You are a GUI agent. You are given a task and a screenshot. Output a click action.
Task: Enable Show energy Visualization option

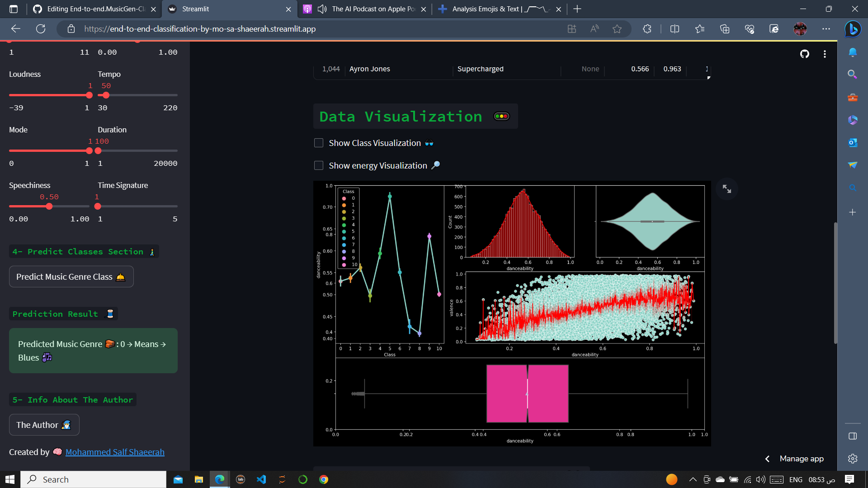point(319,166)
